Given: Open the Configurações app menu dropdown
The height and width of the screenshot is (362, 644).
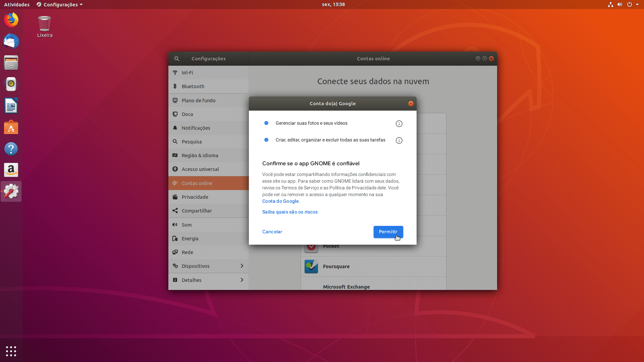Looking at the screenshot, I should 60,4.
